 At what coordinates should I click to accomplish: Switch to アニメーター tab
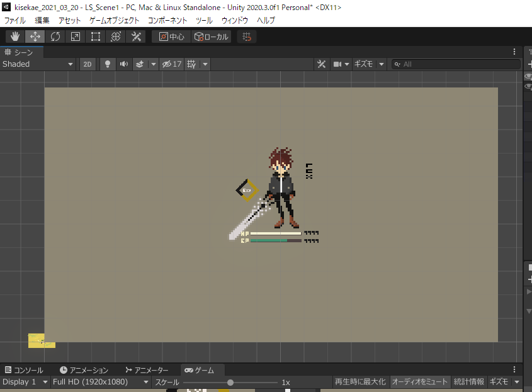[x=147, y=370]
